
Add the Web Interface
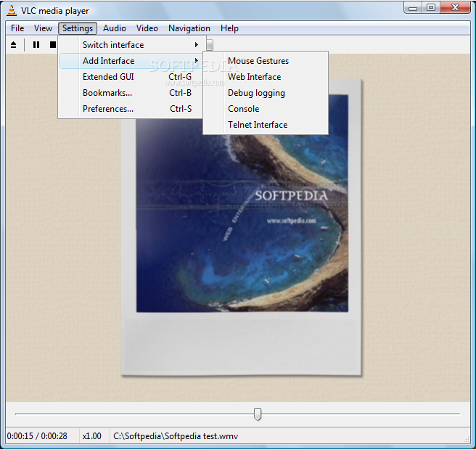coord(266,77)
